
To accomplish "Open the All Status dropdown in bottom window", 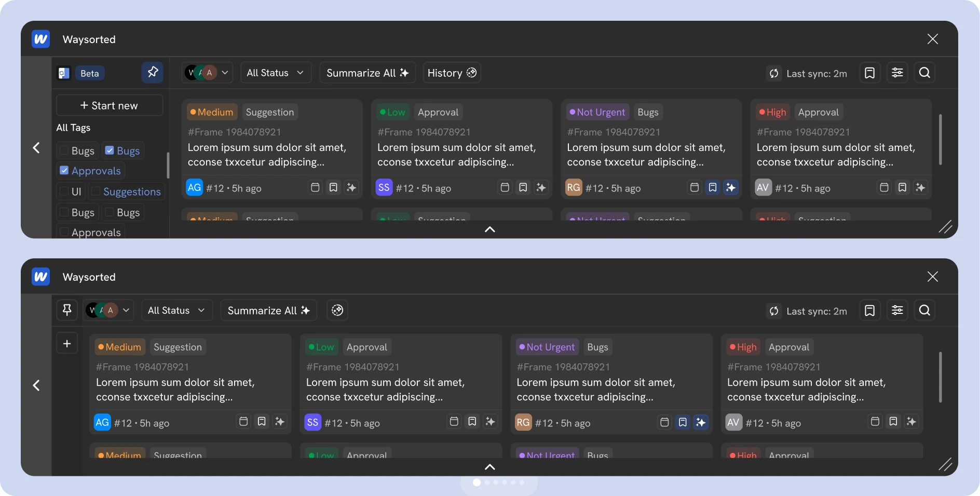I will 177,310.
